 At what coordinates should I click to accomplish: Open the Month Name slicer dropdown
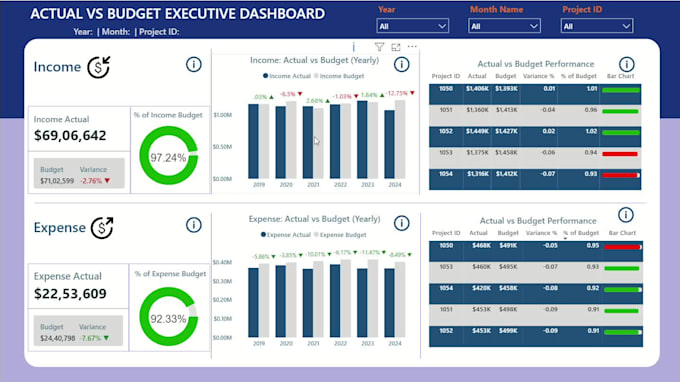click(x=504, y=26)
